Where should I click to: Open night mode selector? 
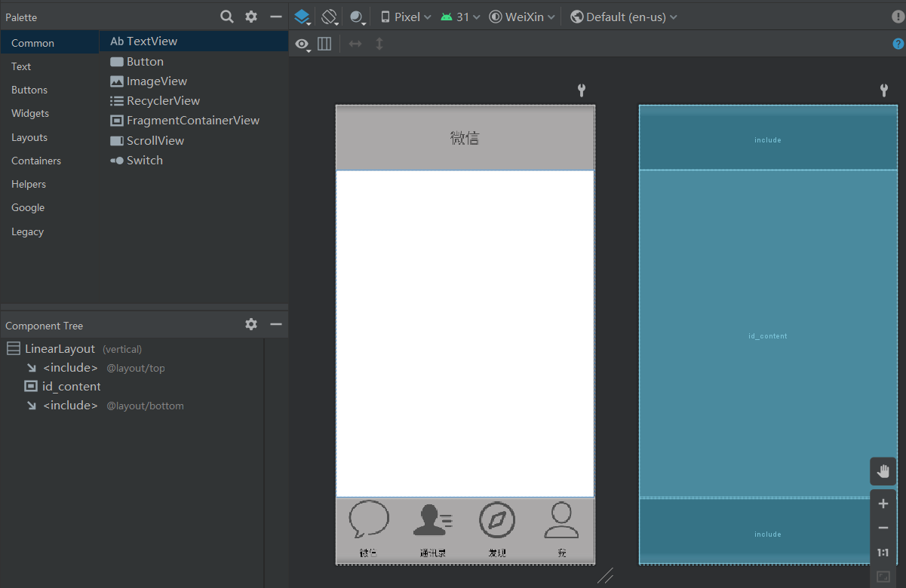[x=358, y=17]
